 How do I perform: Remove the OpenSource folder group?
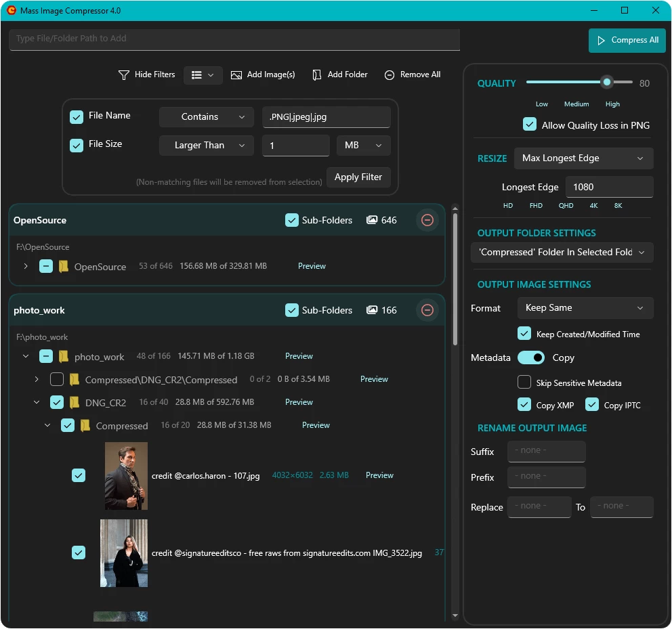[x=427, y=220]
